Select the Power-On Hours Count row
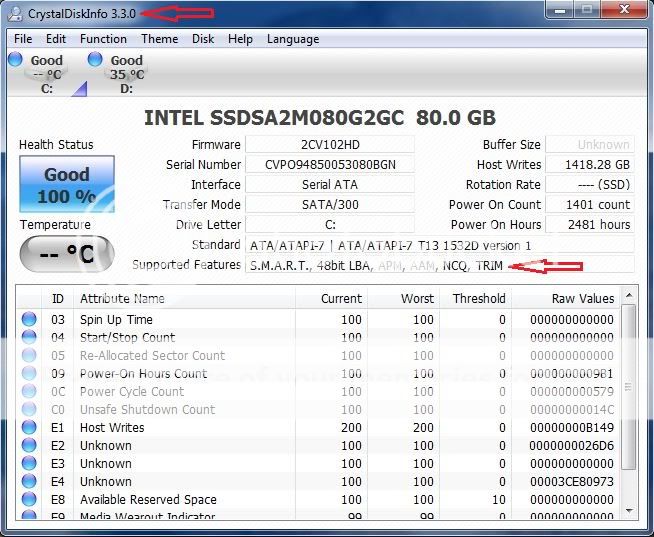This screenshot has height=537, width=654. (318, 373)
